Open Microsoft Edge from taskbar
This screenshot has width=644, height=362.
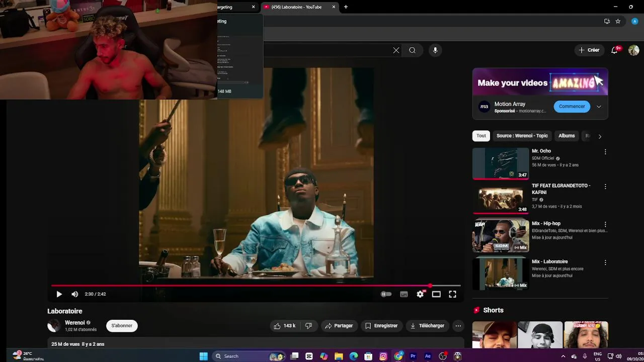click(353, 356)
